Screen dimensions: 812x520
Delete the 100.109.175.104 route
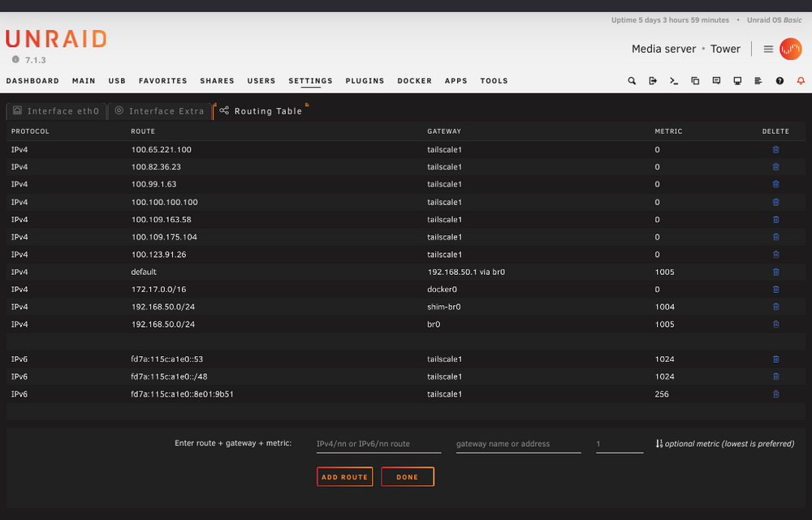(x=775, y=237)
